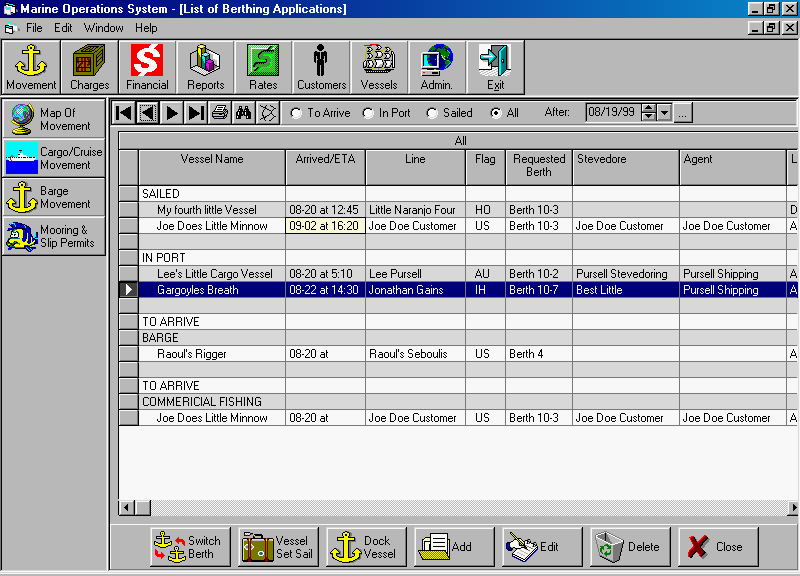Open the Reports chart icon
Screen dimensions: 800x576
[205, 67]
